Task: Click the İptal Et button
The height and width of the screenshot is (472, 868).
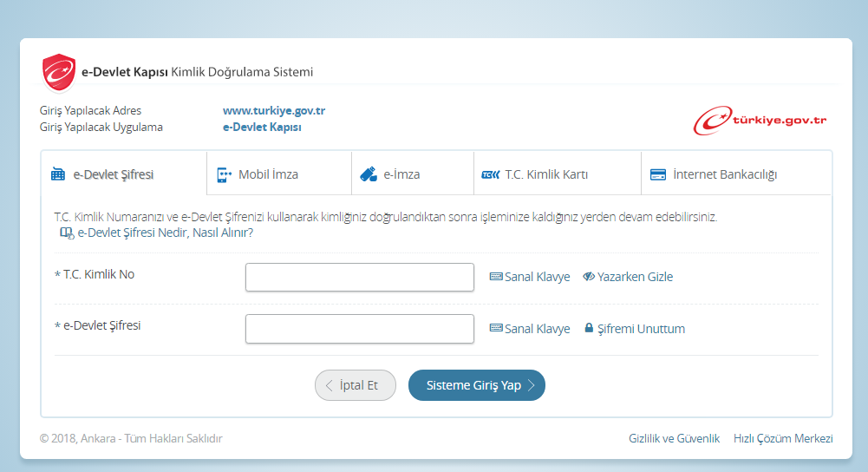Action: pyautogui.click(x=356, y=385)
